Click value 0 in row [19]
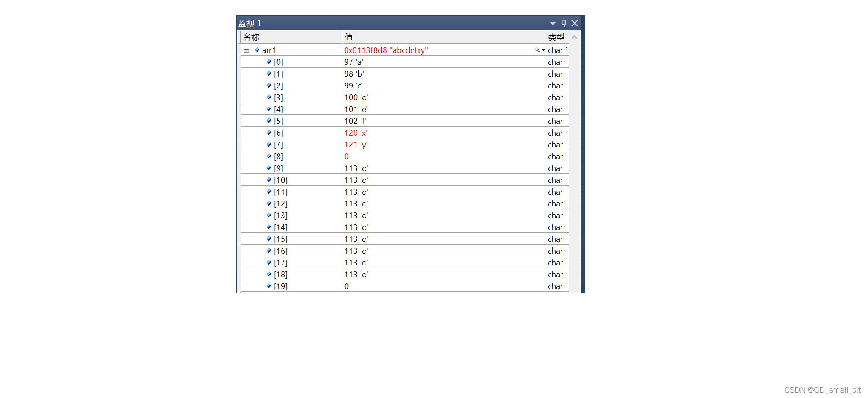 pyautogui.click(x=346, y=286)
